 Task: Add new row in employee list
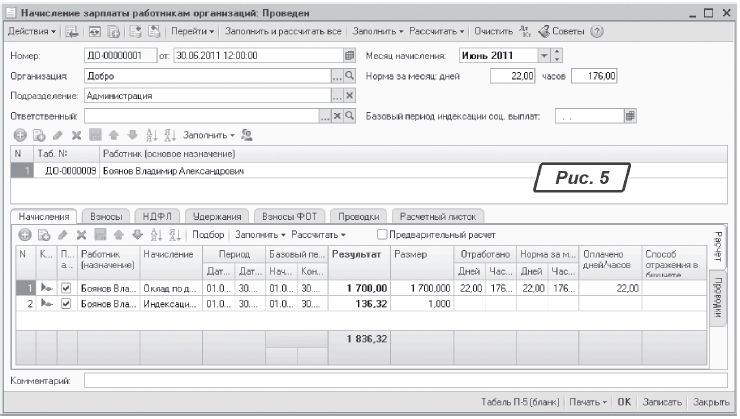click(x=20, y=135)
